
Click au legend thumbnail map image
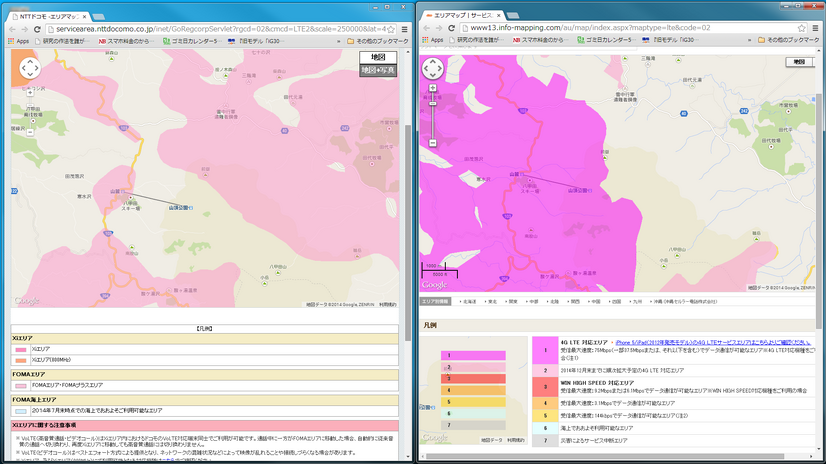click(474, 390)
